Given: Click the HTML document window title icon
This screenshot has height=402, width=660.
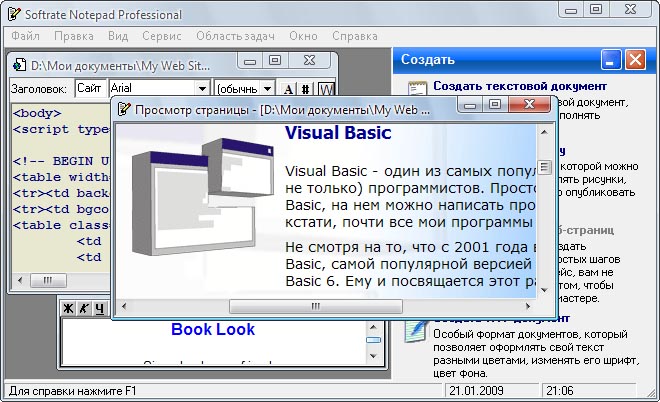Looking at the screenshot, I should (x=19, y=65).
